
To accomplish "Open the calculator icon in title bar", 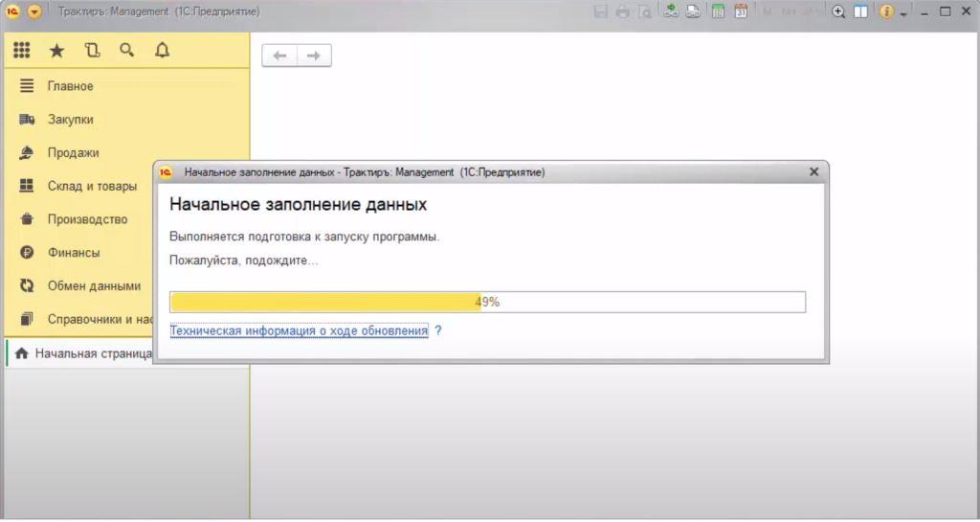I will click(718, 11).
